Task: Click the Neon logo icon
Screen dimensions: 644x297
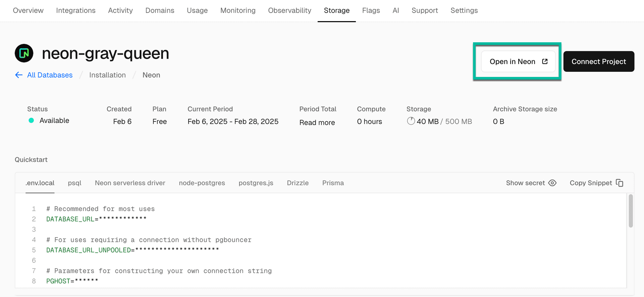Action: 24,53
